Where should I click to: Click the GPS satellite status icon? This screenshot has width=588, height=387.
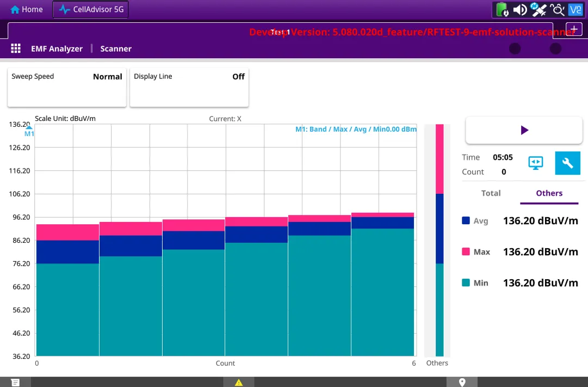538,9
